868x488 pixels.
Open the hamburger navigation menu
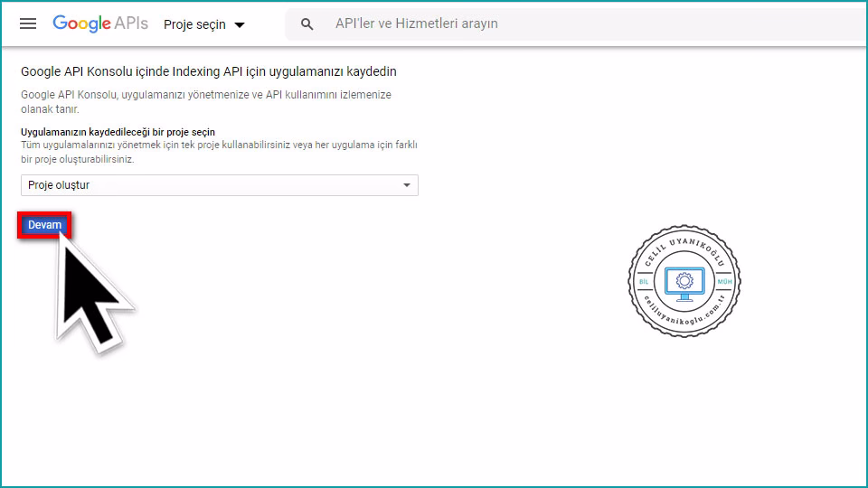pyautogui.click(x=28, y=23)
